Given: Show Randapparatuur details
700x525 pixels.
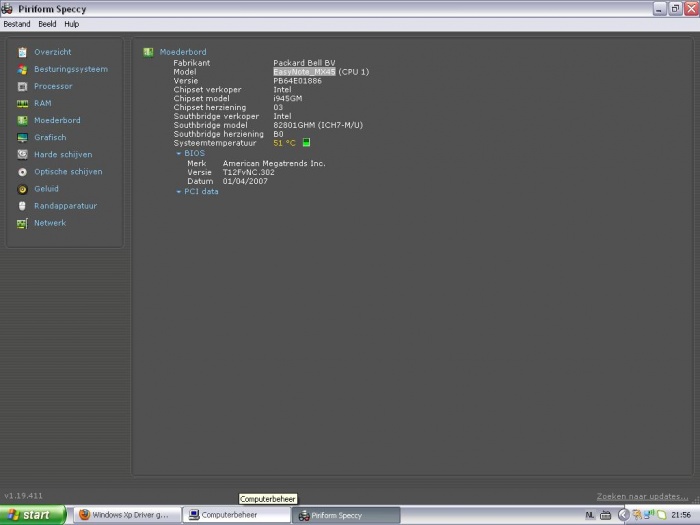Looking at the screenshot, I should [x=66, y=206].
